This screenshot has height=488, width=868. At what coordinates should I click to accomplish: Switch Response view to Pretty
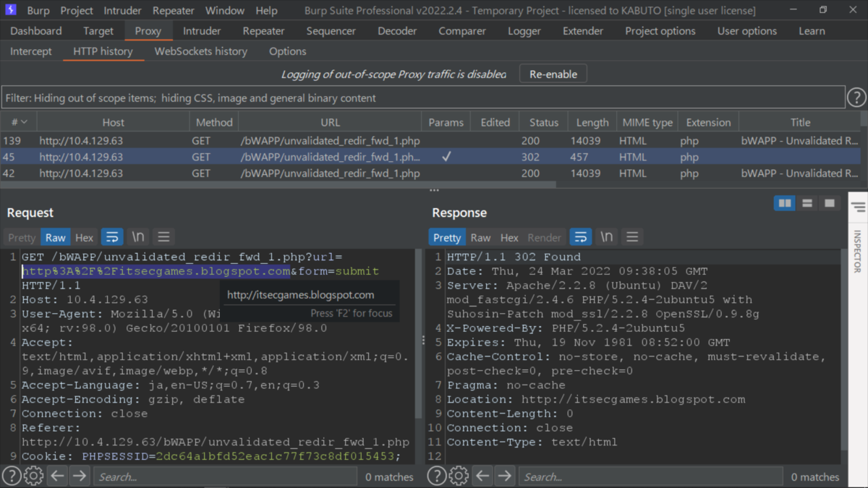click(447, 237)
